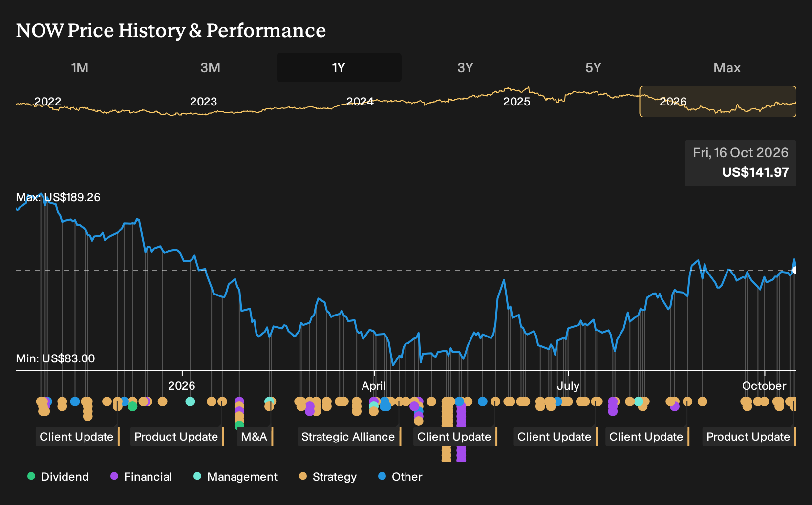812x505 pixels.
Task: Click the October axis label
Action: [x=764, y=386]
